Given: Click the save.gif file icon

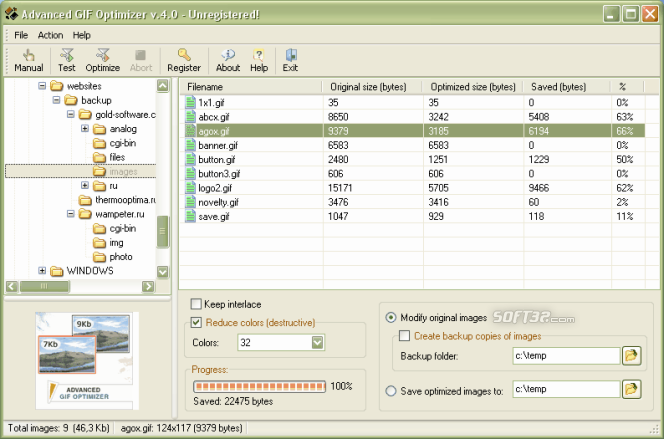Looking at the screenshot, I should tap(190, 216).
